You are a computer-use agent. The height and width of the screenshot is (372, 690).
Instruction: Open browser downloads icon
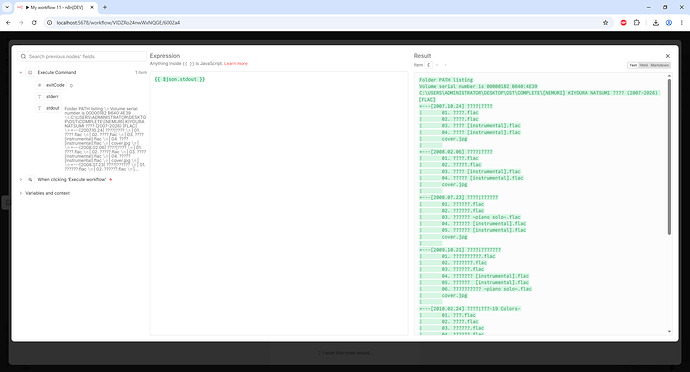click(x=656, y=22)
